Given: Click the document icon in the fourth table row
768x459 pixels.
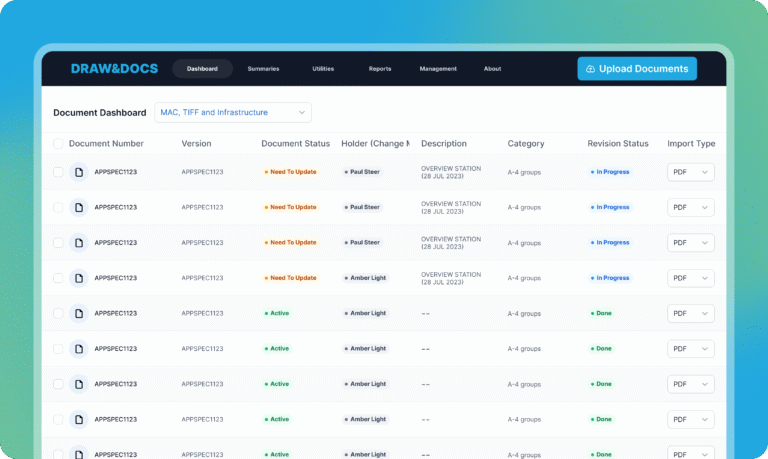Looking at the screenshot, I should [78, 278].
